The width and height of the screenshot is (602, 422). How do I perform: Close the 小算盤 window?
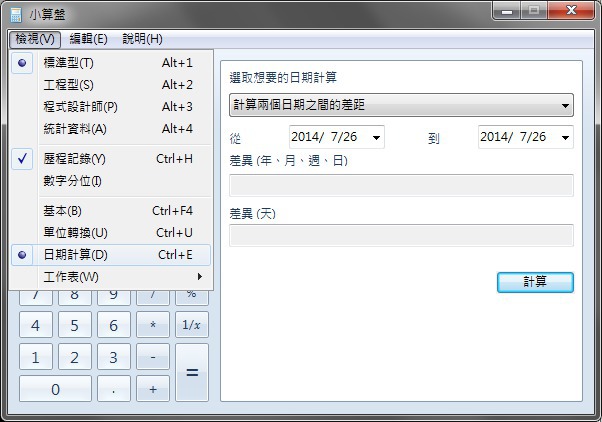tap(571, 11)
